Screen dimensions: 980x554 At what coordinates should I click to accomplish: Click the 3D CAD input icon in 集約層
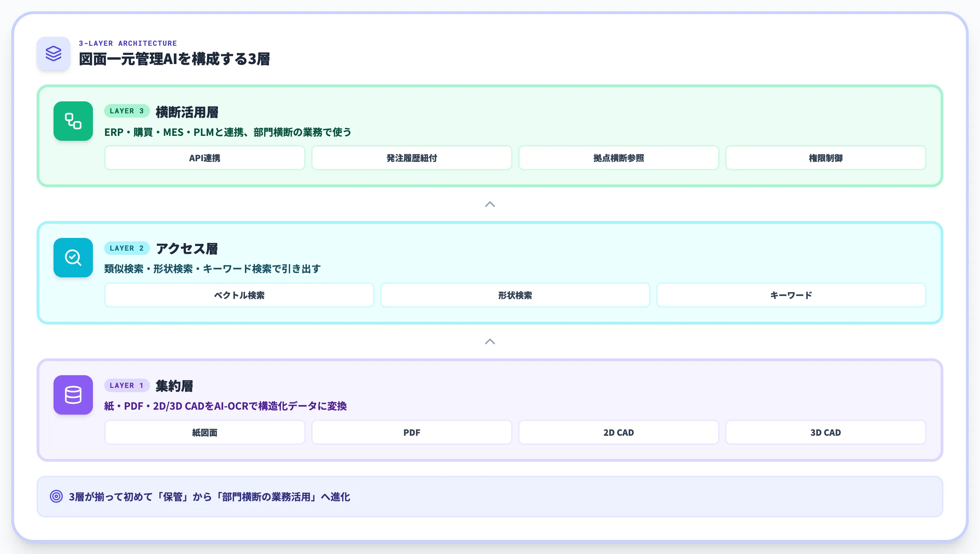tap(825, 432)
